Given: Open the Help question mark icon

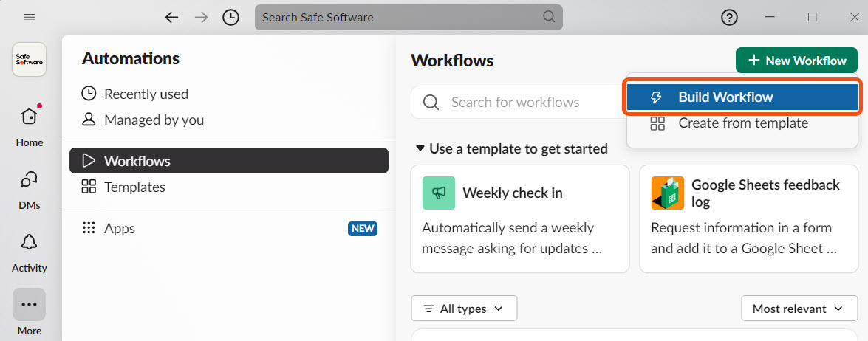Looking at the screenshot, I should click(730, 18).
